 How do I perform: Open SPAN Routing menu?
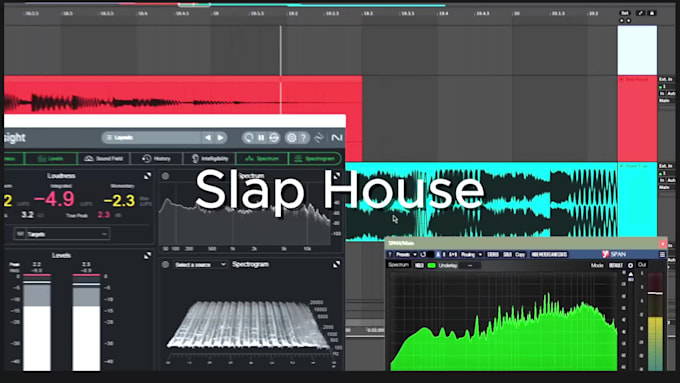click(x=468, y=255)
